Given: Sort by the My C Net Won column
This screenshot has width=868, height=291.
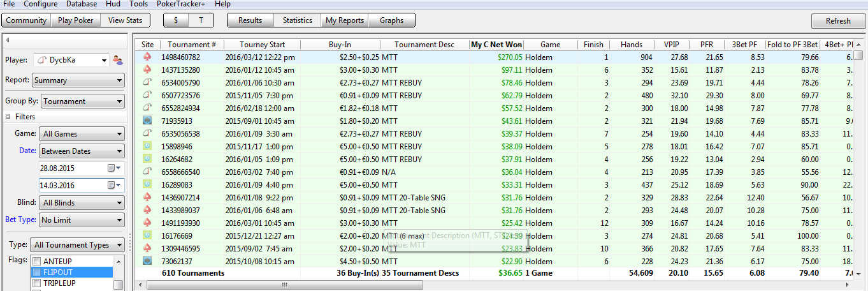Looking at the screenshot, I should pos(496,45).
